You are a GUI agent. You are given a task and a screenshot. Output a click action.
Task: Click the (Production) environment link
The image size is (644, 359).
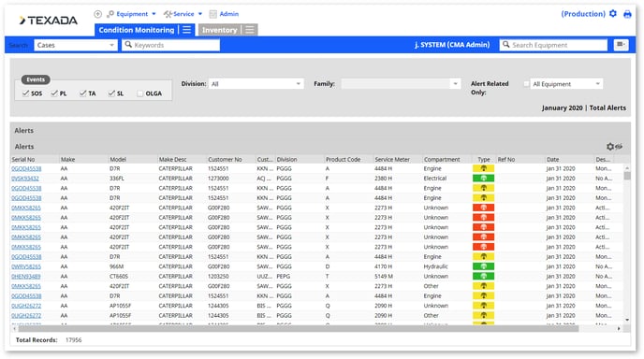(583, 14)
